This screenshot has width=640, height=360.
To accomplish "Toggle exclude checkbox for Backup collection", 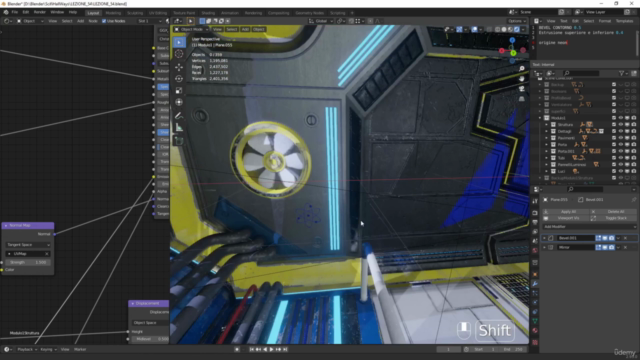I will tap(614, 84).
